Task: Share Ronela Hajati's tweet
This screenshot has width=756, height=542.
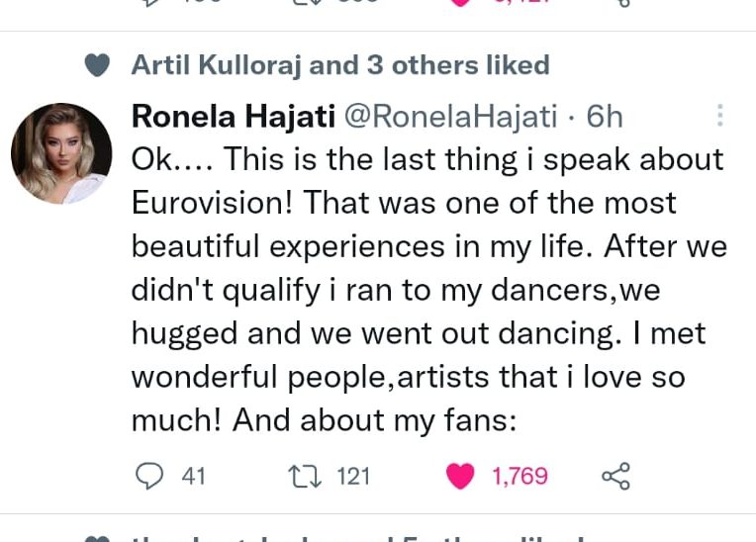Action: 615,477
